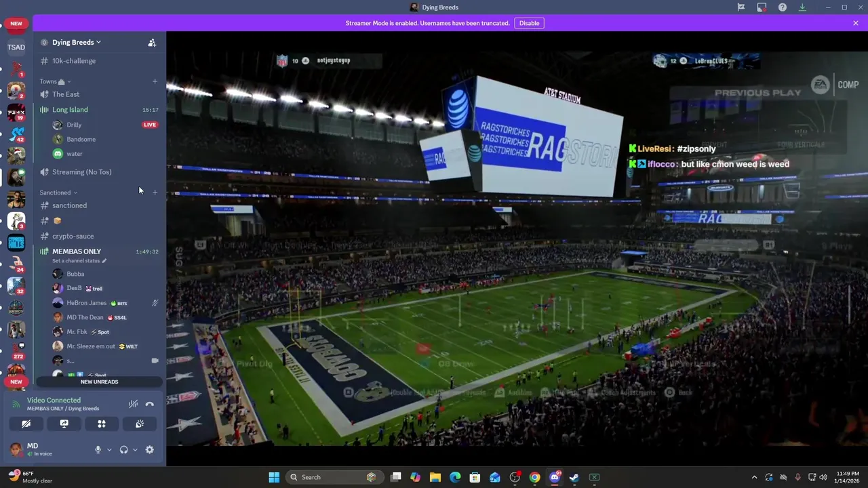Open the soundboard button
The height and width of the screenshot is (488, 868).
tap(140, 424)
